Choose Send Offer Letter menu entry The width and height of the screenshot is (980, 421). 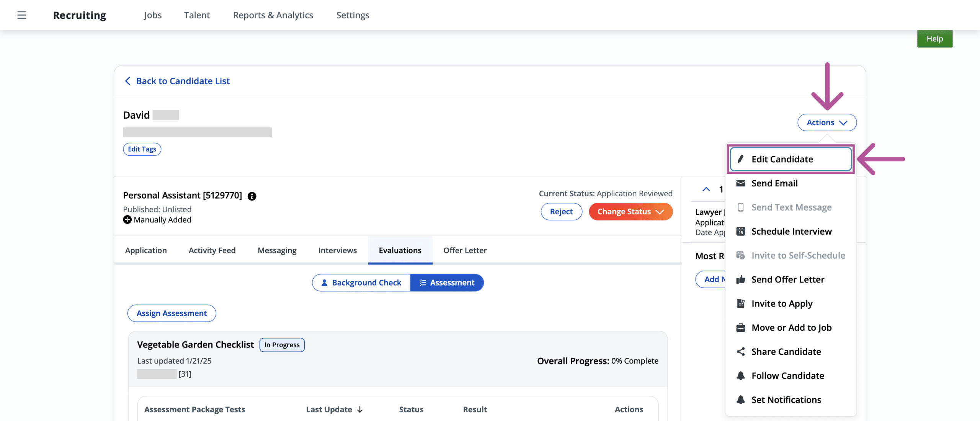791,279
